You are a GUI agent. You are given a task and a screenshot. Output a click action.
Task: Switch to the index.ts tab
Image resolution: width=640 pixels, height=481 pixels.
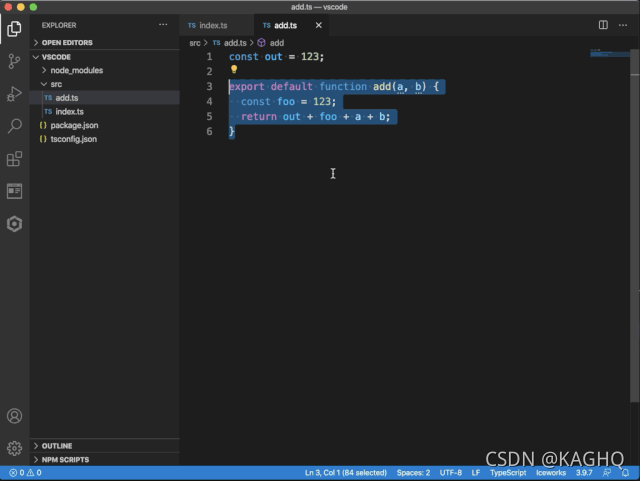216,25
